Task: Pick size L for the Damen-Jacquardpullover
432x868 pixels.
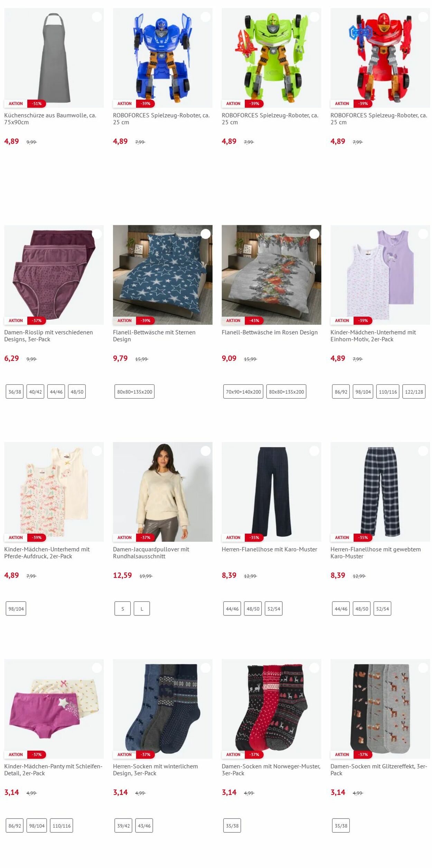Action: click(142, 609)
